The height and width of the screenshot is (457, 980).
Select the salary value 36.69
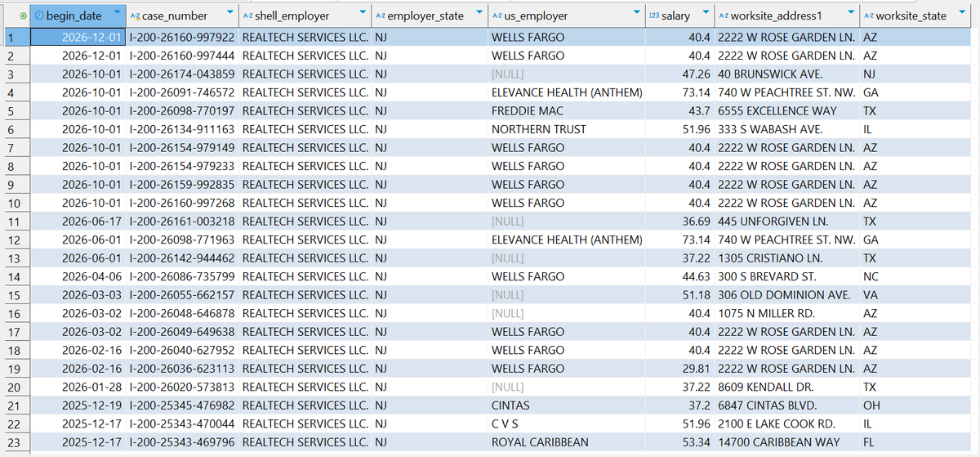(x=696, y=222)
